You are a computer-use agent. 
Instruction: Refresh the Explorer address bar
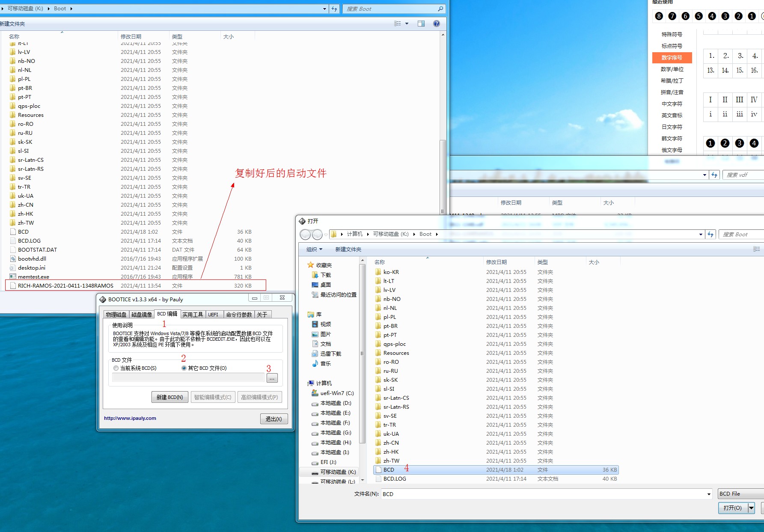pos(335,9)
